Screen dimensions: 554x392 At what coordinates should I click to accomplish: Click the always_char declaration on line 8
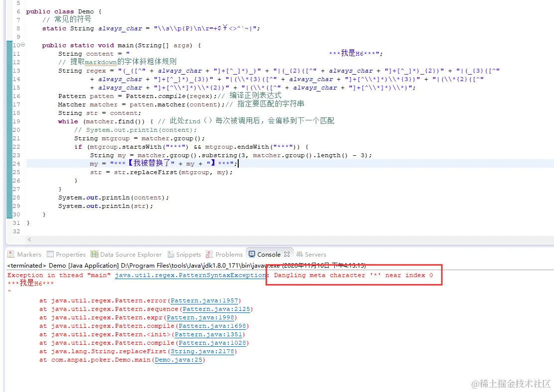[x=151, y=28]
